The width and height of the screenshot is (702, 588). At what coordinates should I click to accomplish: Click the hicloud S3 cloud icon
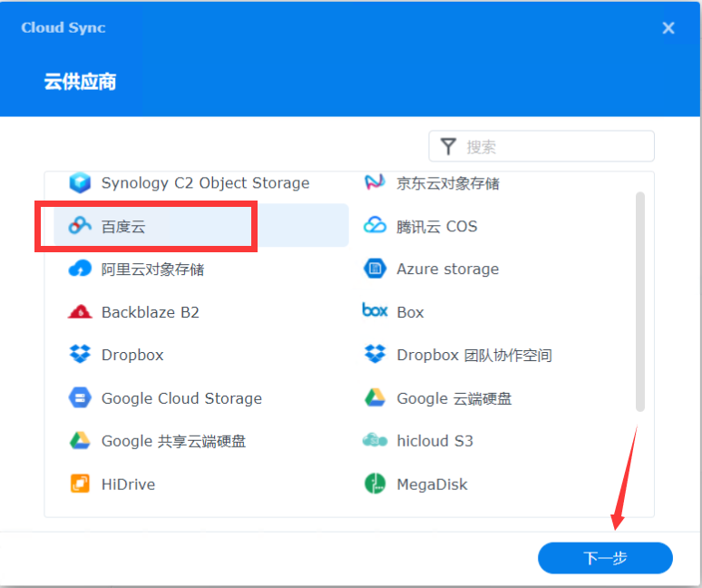[x=375, y=441]
